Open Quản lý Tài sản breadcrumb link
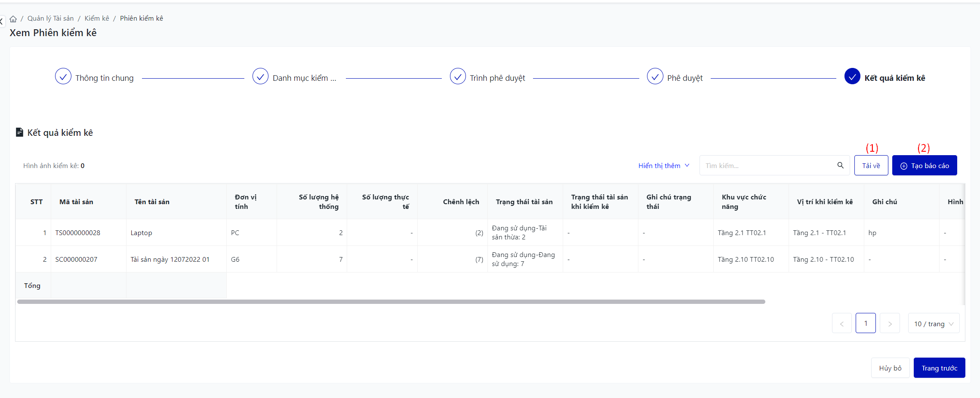The height and width of the screenshot is (398, 980). (50, 18)
